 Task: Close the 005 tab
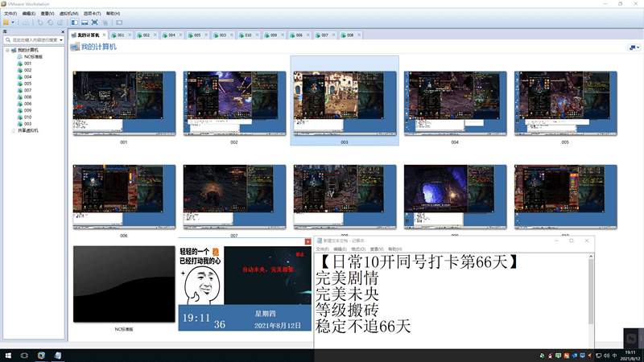[206, 35]
